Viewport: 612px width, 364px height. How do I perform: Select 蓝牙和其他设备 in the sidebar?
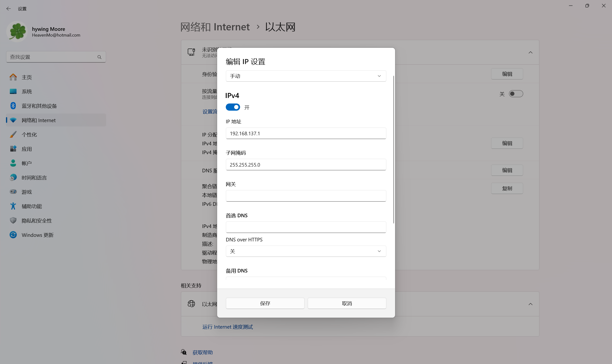pos(39,106)
